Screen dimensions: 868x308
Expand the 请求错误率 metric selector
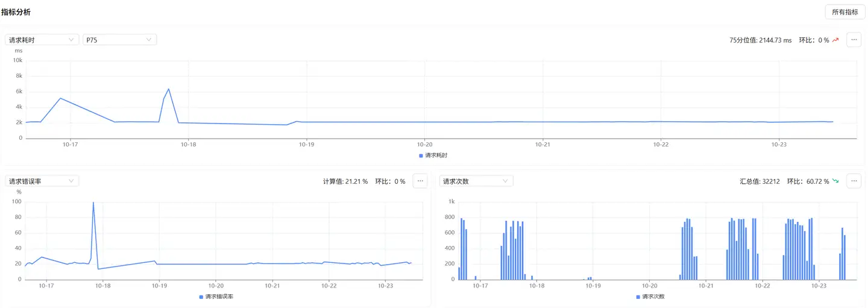pos(42,181)
